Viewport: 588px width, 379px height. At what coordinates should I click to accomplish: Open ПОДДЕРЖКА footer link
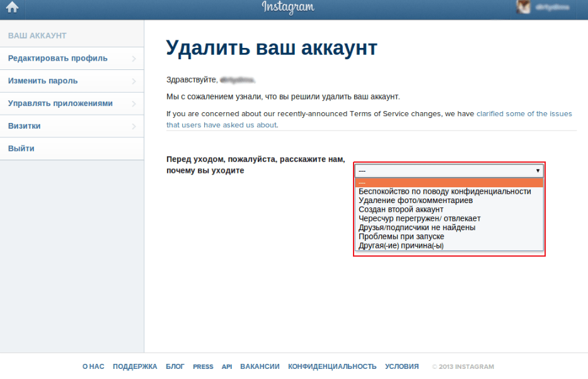[135, 366]
